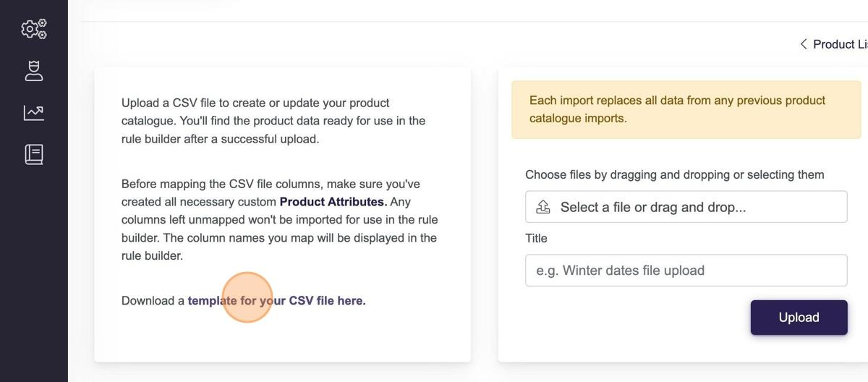Click the 'Upload a CSV file' intro paragraph

[x=273, y=121]
